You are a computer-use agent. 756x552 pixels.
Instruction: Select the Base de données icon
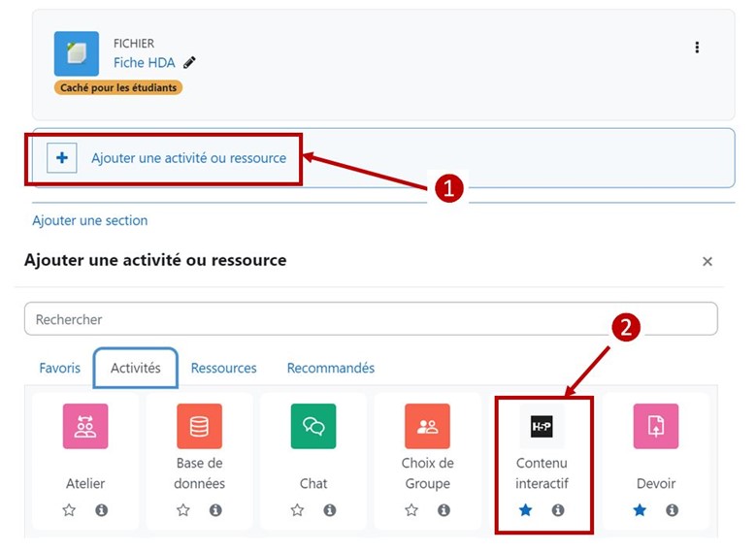(200, 426)
